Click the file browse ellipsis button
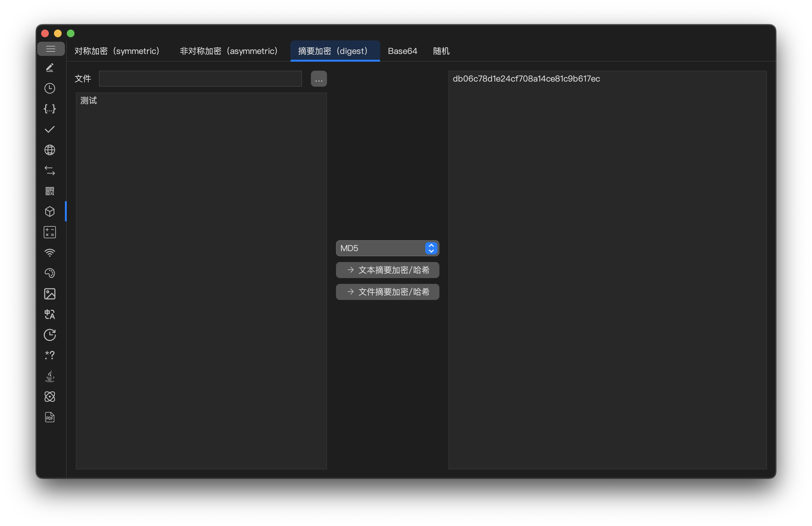The height and width of the screenshot is (526, 812). (318, 79)
